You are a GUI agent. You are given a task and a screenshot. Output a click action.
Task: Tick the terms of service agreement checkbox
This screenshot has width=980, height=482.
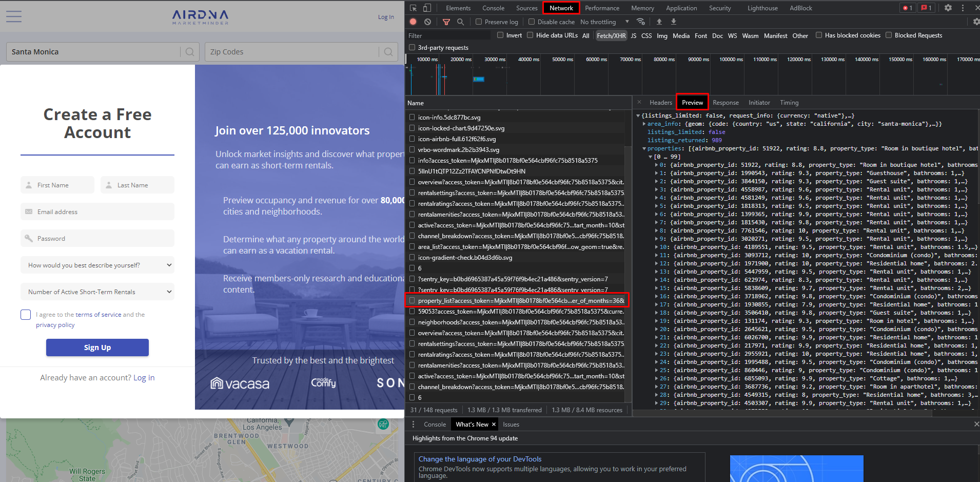pos(26,315)
